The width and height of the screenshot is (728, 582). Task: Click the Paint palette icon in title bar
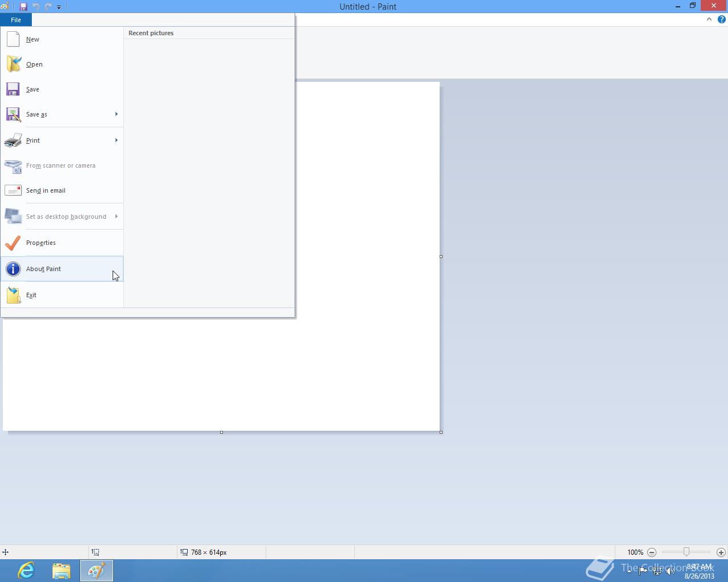tap(4, 7)
